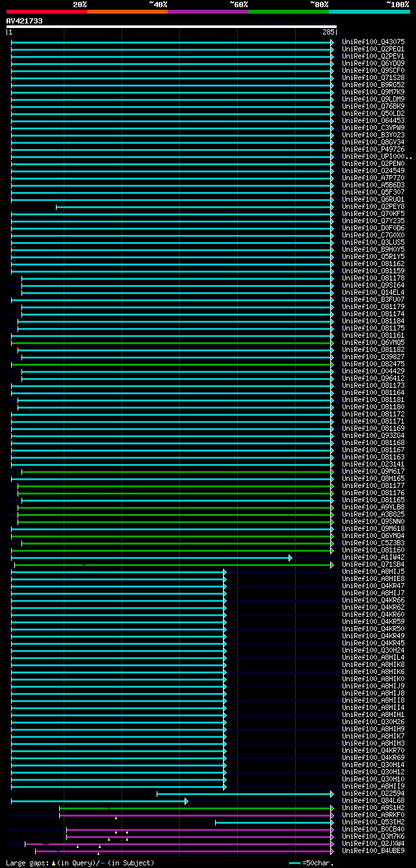Open hit UniRef100_Q2PEV1

coord(373,56)
